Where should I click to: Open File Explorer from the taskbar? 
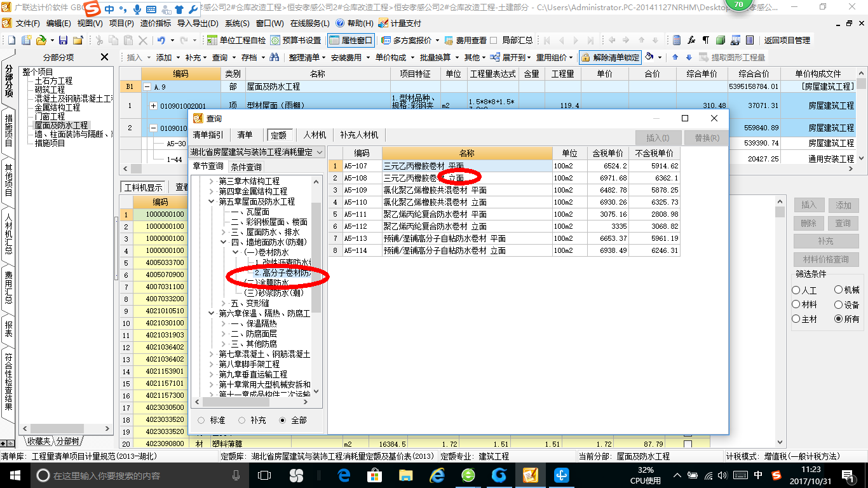click(405, 475)
